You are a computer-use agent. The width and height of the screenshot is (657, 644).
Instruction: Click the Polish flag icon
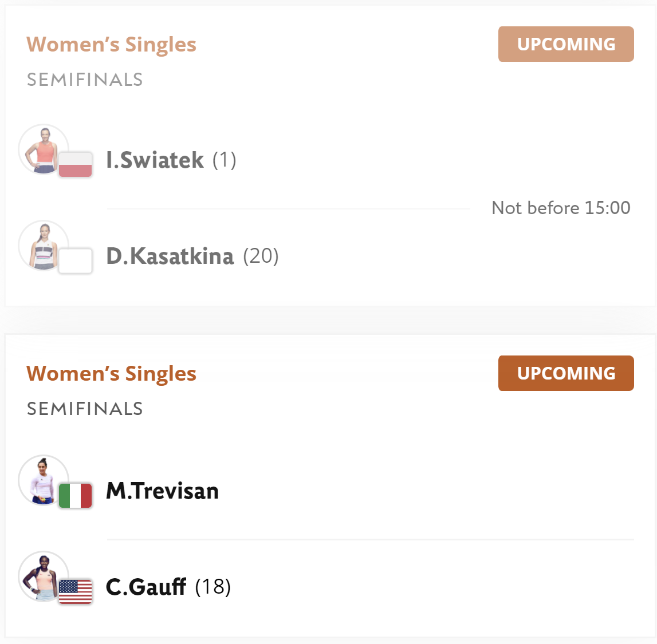coord(76,164)
